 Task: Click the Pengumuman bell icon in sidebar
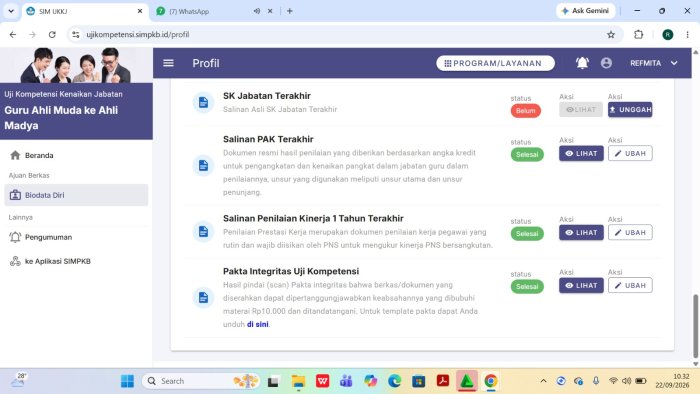(x=15, y=237)
